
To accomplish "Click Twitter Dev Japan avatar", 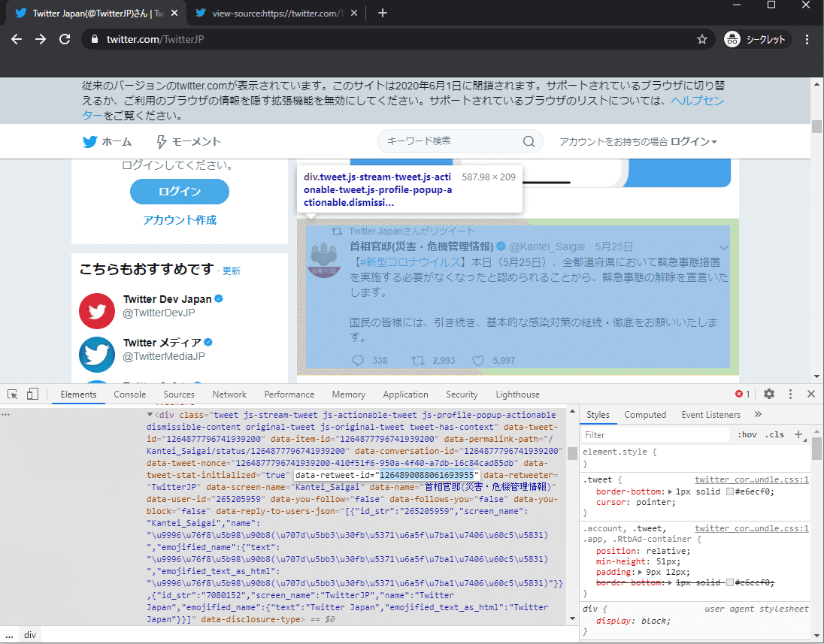I will [x=97, y=311].
